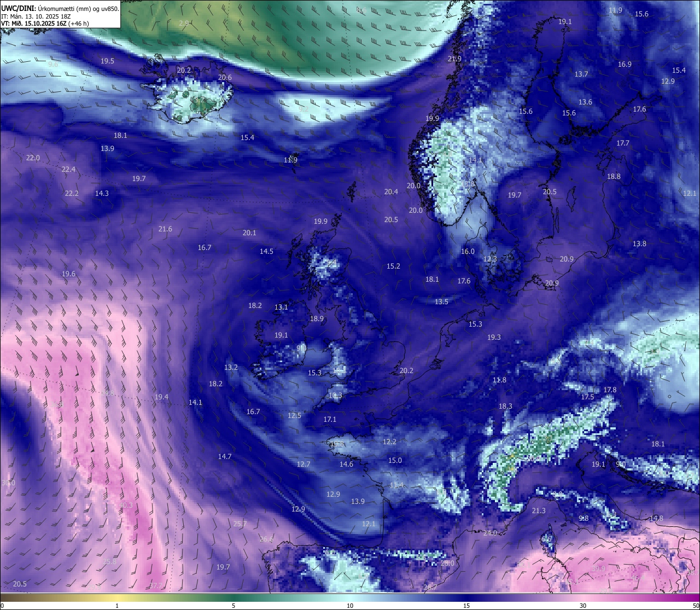Image resolution: width=700 pixels, height=610 pixels.
Task: Click the 13.6 value on the map
Action: coord(585,102)
